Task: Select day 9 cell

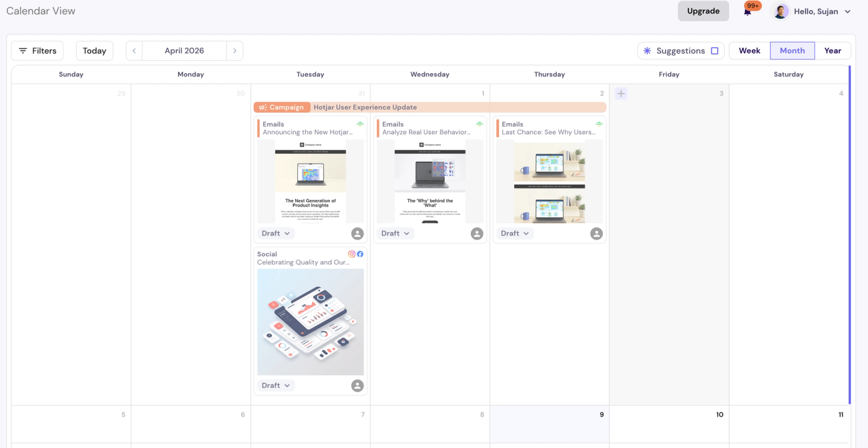Action: click(550, 424)
